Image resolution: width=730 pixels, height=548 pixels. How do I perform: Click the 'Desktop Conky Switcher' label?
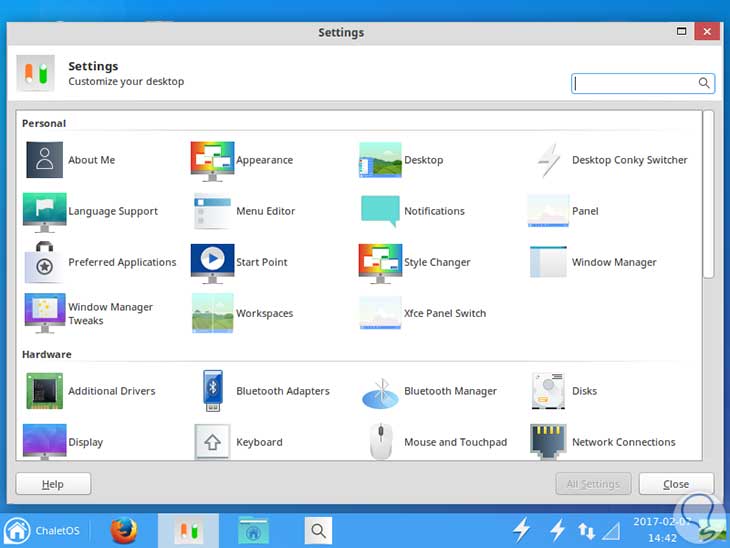tap(629, 160)
